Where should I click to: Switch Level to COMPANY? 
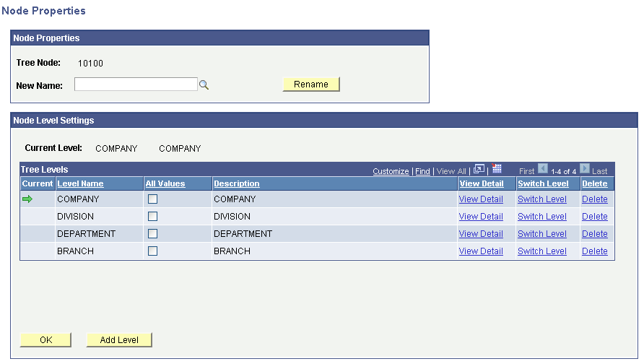pyautogui.click(x=541, y=199)
